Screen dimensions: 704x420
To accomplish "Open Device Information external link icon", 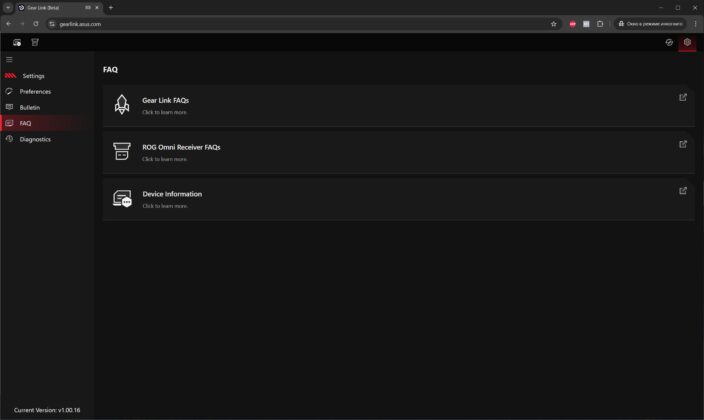I will 683,191.
